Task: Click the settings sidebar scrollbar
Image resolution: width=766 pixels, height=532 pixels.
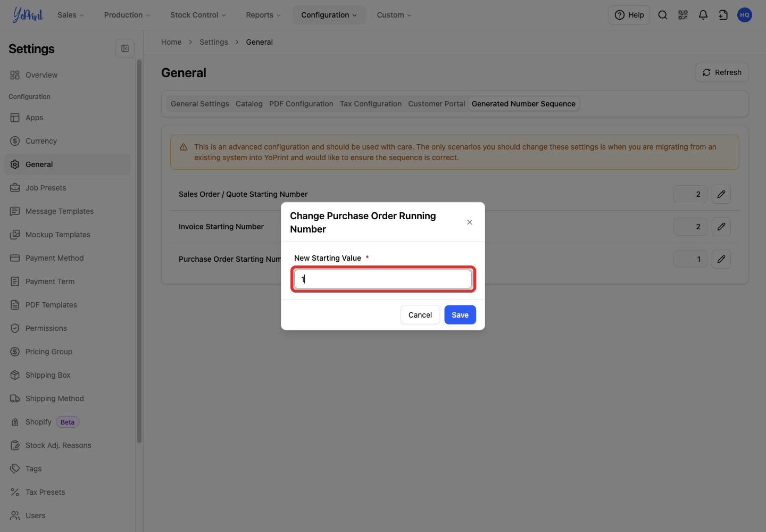Action: coord(139,251)
